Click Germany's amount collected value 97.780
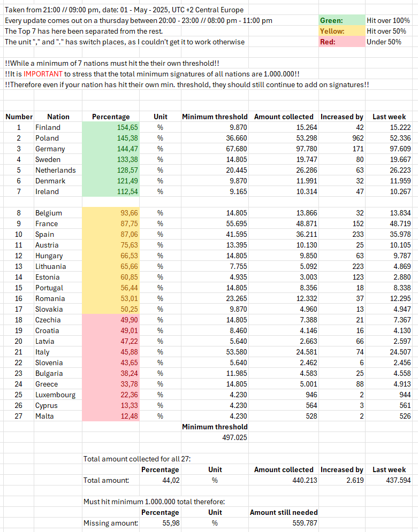The height and width of the screenshot is (532, 418). point(284,149)
